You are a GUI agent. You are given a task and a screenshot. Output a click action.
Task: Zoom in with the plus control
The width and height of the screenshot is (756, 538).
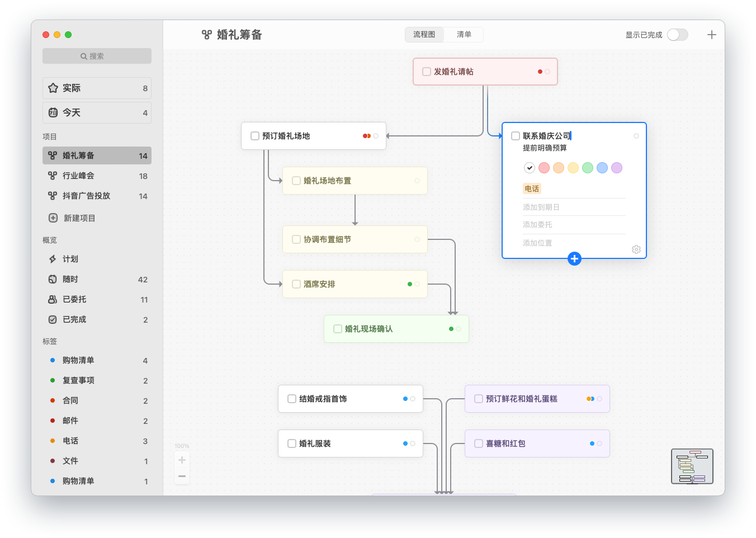tap(182, 460)
